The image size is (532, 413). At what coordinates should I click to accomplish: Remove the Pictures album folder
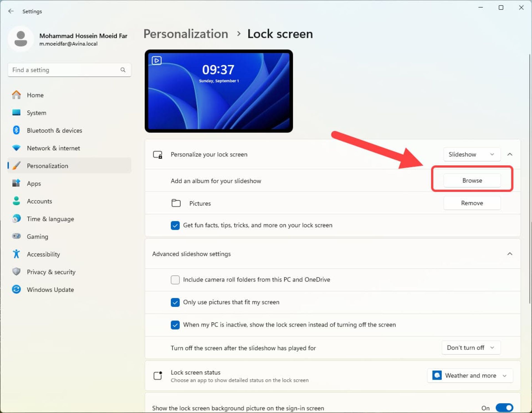472,203
